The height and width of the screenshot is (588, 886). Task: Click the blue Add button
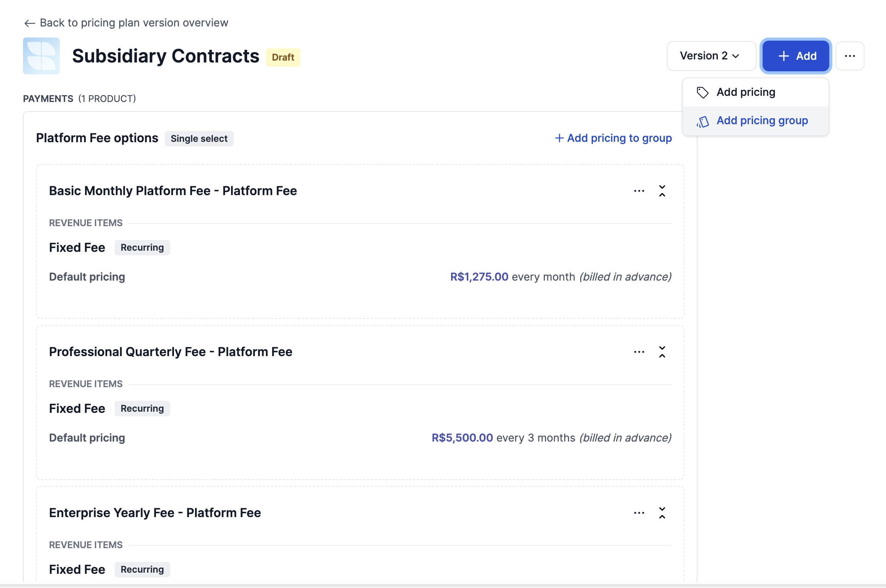(x=796, y=56)
